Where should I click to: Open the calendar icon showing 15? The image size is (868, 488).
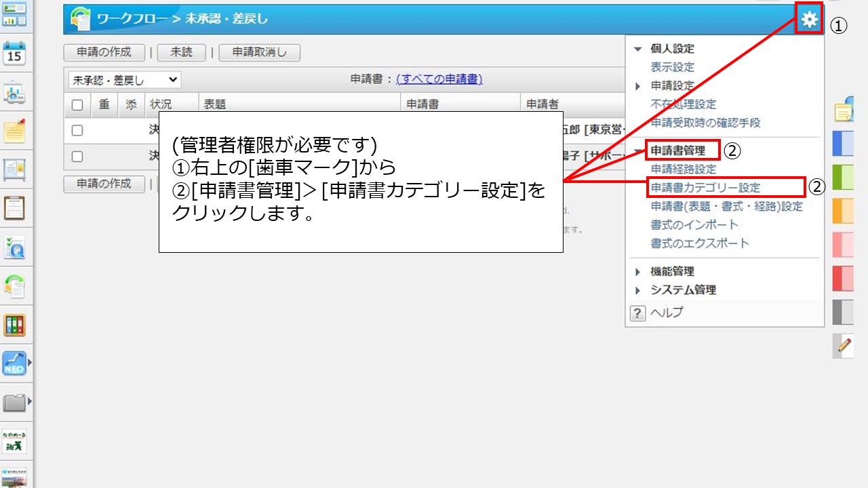coord(14,54)
